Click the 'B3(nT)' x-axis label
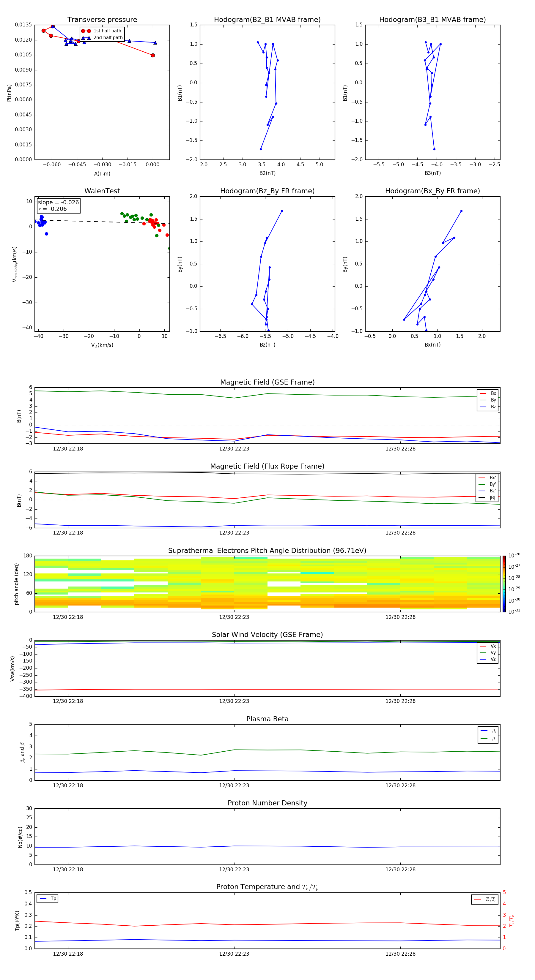This screenshot has width=535, height=980. (432, 173)
